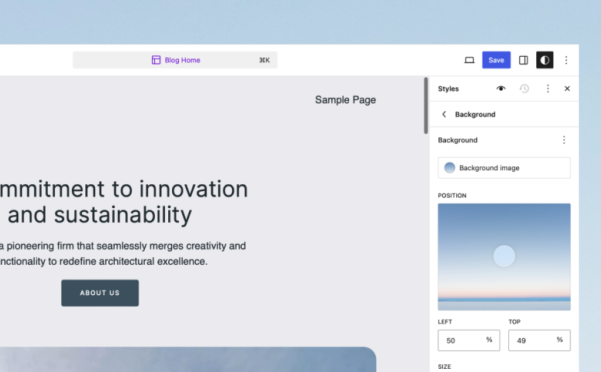This screenshot has height=372, width=601.
Task: Click the canvas vertical scrollbar thumb
Action: pyautogui.click(x=425, y=105)
